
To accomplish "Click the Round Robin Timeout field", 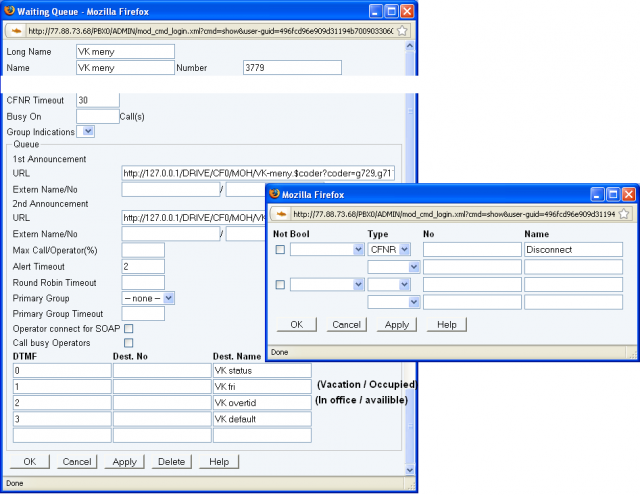I will coord(143,282).
